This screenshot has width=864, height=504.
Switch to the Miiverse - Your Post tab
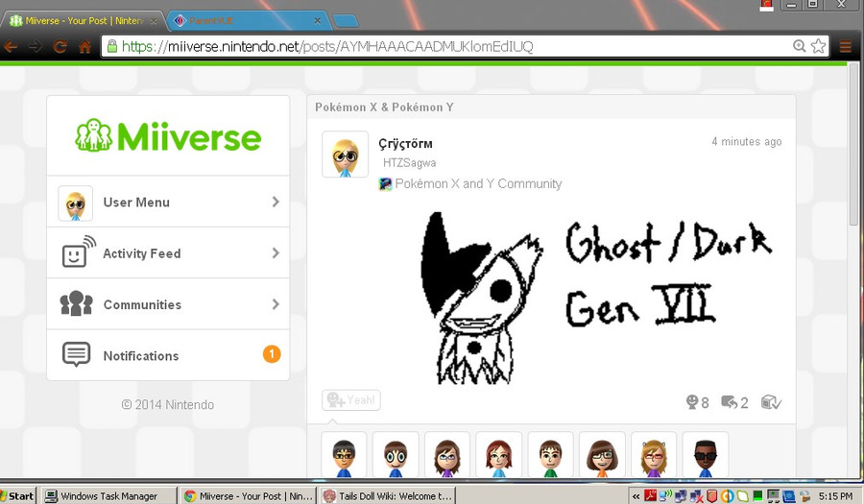(83, 21)
